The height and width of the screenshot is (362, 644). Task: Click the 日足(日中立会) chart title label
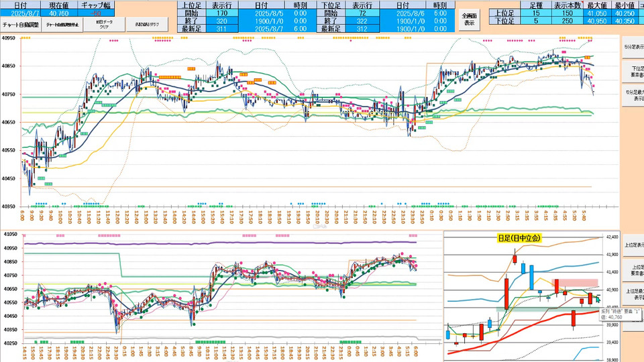click(x=519, y=239)
